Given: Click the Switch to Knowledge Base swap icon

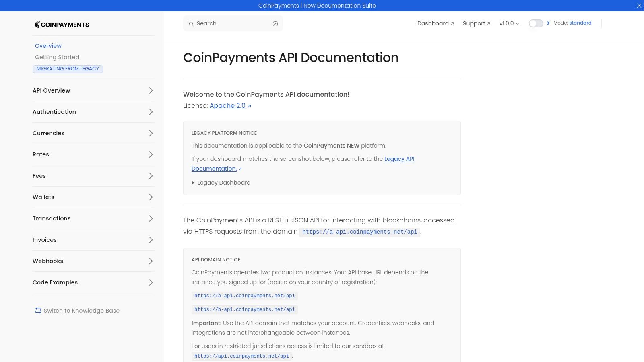Looking at the screenshot, I should coord(38,311).
